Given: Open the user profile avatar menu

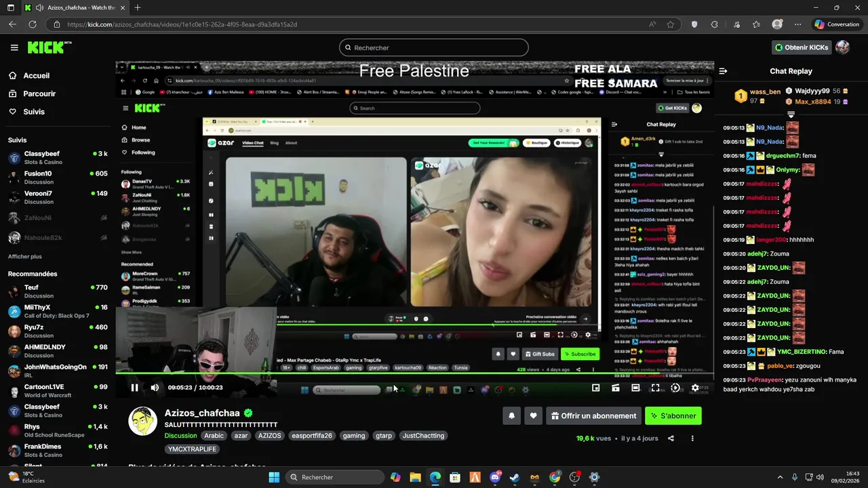Looking at the screenshot, I should 842,47.
